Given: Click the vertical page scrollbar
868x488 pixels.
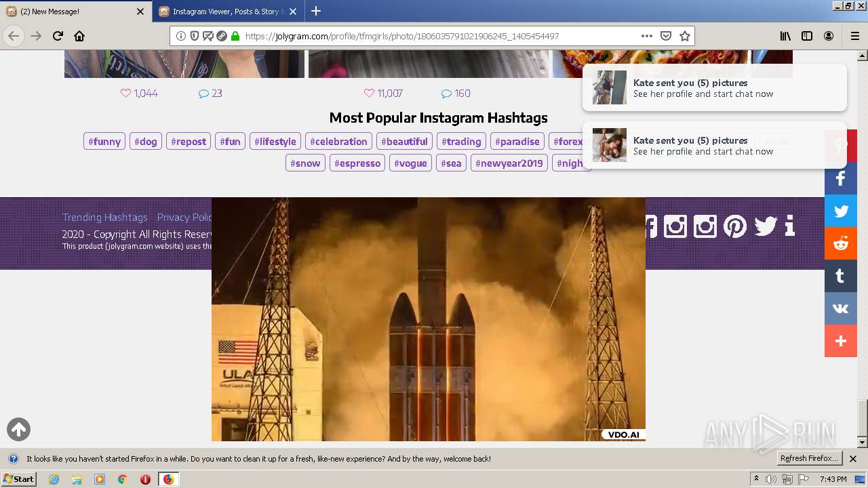Looking at the screenshot, I should coord(863,249).
